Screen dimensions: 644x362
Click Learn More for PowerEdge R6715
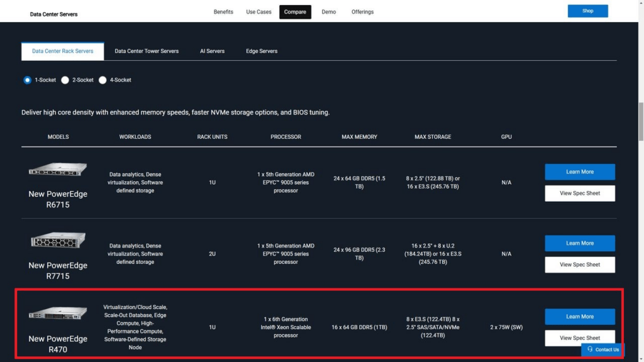click(x=579, y=172)
